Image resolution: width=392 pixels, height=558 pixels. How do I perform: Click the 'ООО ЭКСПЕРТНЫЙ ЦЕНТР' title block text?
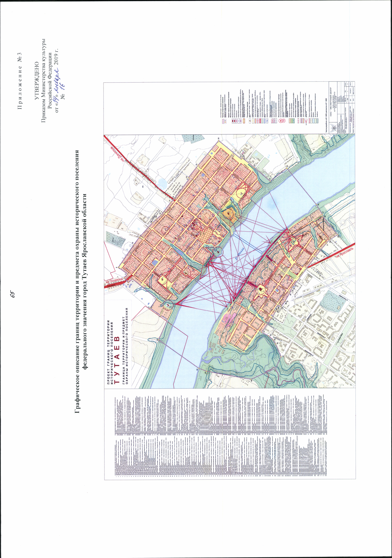331,102
